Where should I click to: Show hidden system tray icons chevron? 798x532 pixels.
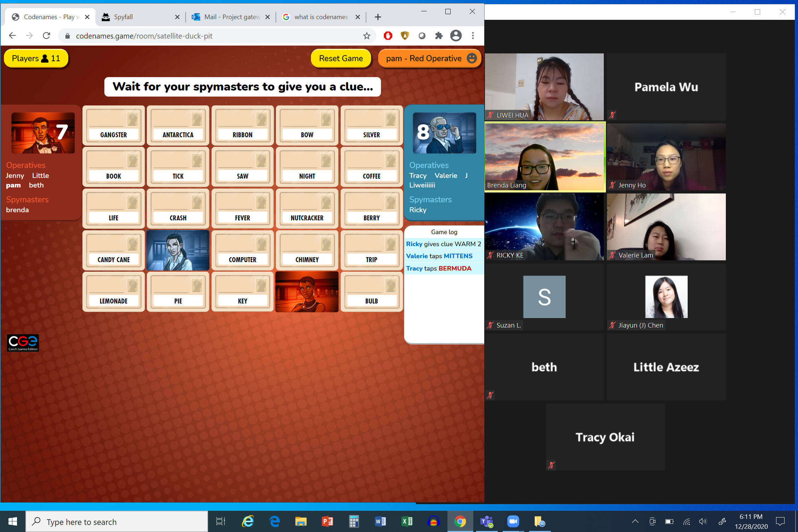(x=635, y=521)
